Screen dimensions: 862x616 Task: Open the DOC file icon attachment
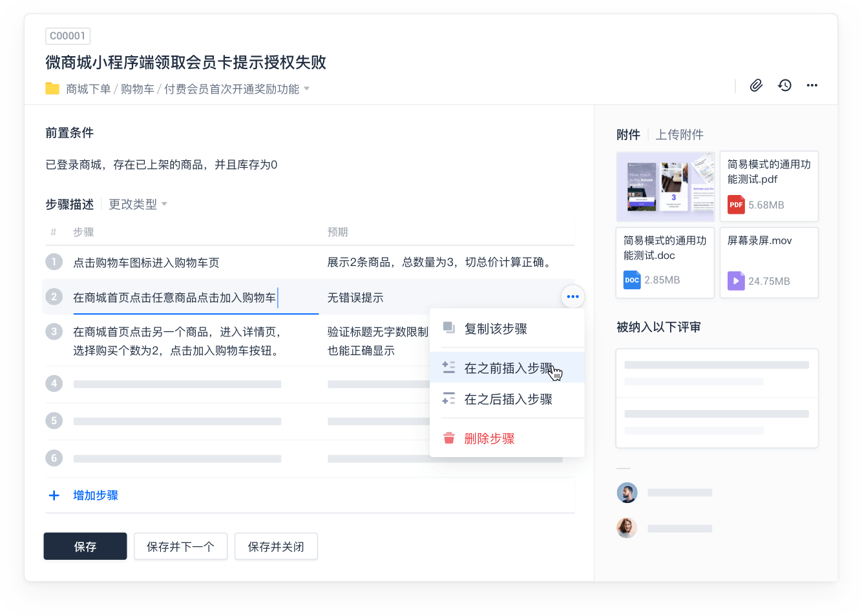pyautogui.click(x=632, y=280)
